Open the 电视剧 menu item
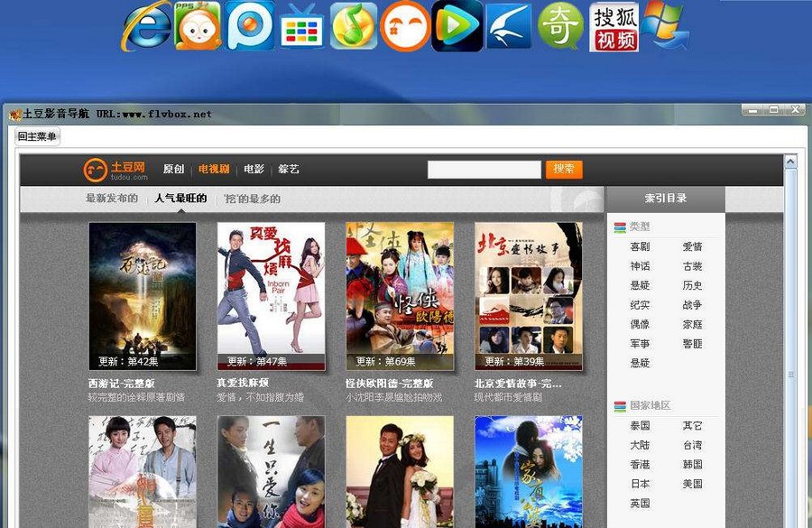This screenshot has width=812, height=528. coord(214,169)
